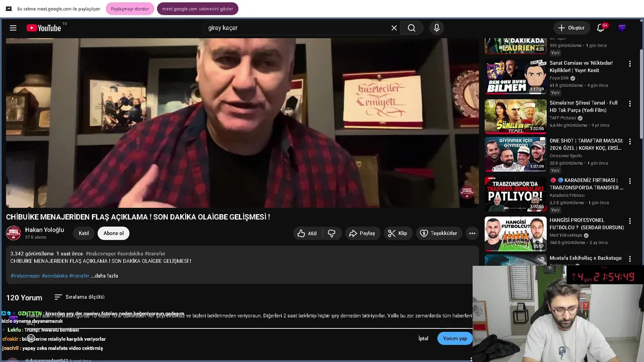
Task: Expand description with ...daha fazla
Action: click(x=105, y=276)
